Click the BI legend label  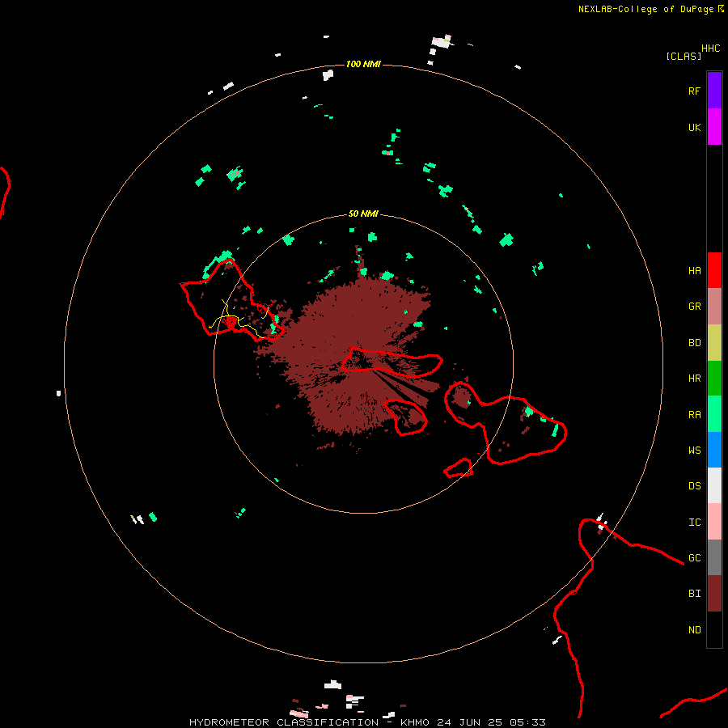[694, 594]
